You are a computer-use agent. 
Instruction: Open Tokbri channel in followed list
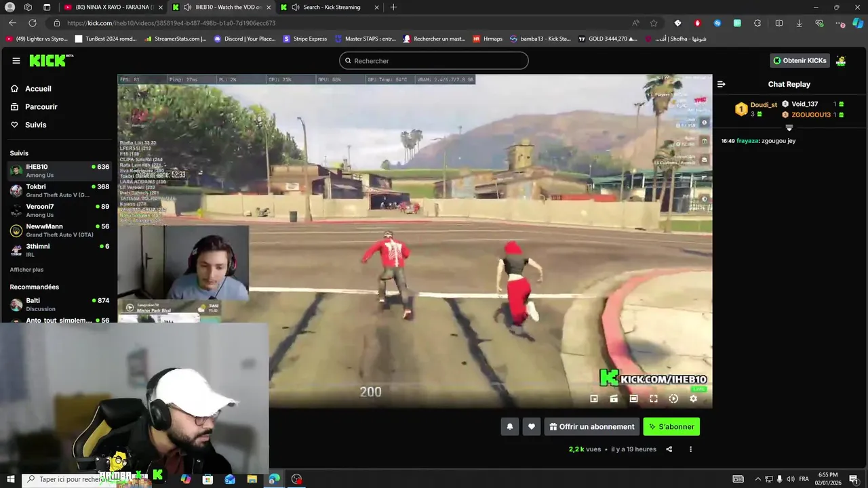click(x=59, y=190)
